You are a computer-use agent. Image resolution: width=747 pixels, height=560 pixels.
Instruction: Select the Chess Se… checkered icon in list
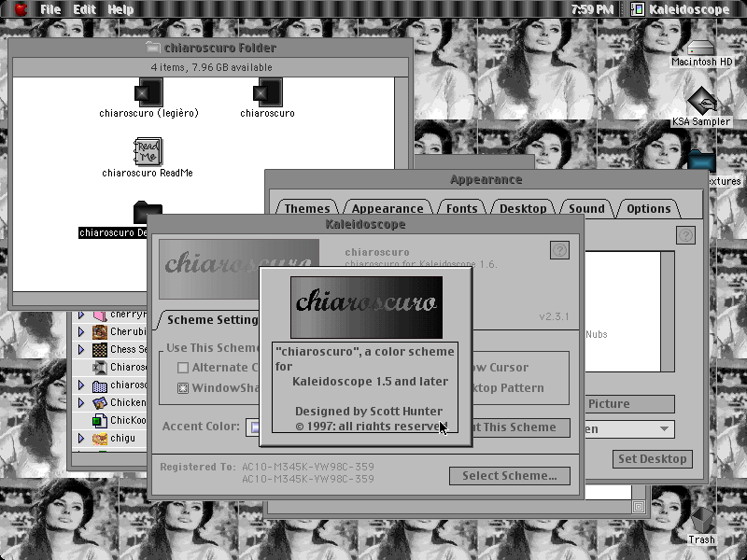pyautogui.click(x=100, y=349)
